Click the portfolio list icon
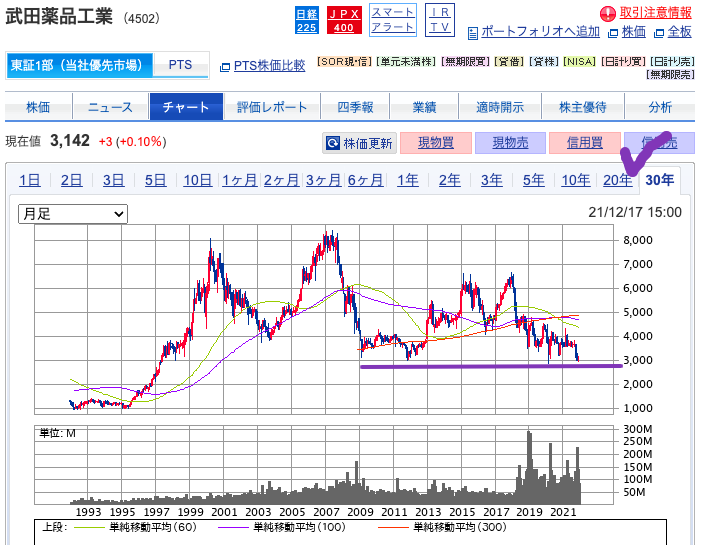Screen dimensions: 702x545 (x=473, y=33)
